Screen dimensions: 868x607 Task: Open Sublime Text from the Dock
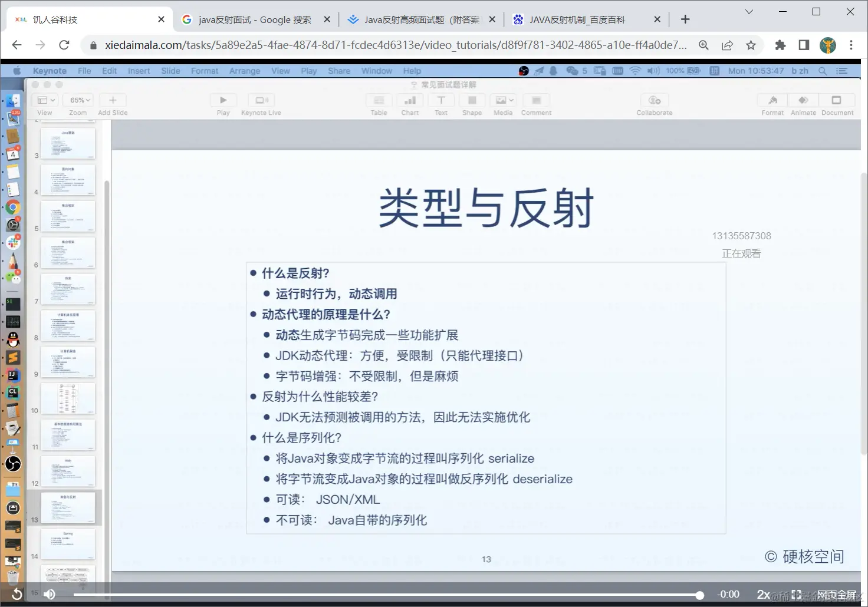point(13,357)
